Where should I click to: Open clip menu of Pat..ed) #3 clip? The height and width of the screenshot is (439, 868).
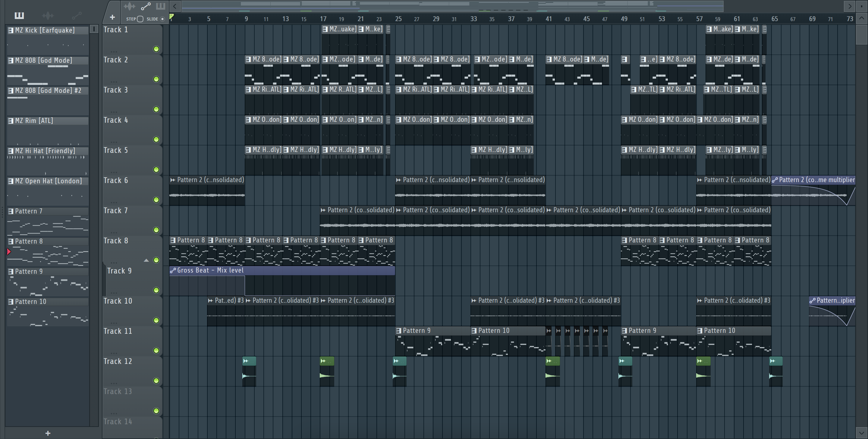210,300
